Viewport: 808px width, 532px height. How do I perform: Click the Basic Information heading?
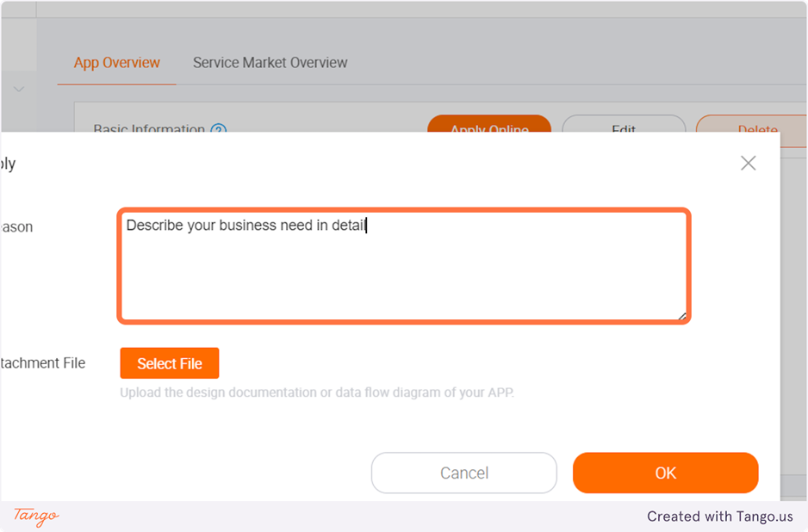click(148, 130)
